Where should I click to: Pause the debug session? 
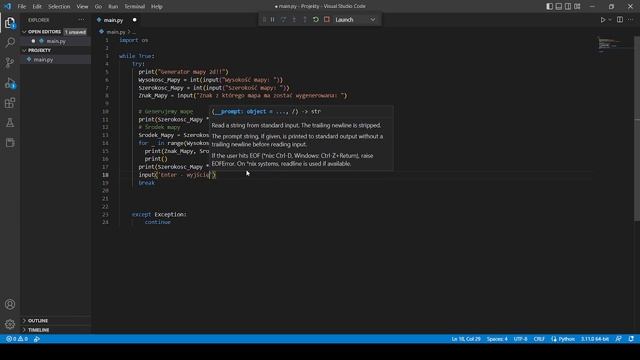[x=273, y=20]
